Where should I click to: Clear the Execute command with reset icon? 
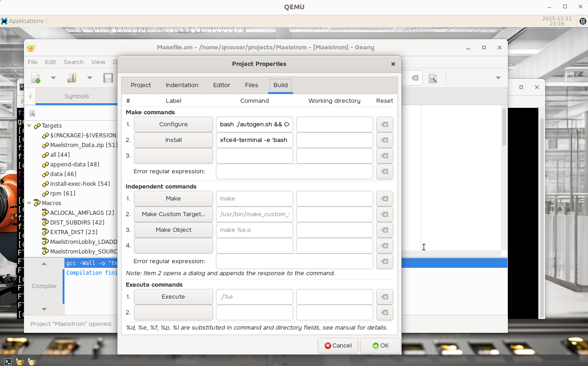(384, 297)
